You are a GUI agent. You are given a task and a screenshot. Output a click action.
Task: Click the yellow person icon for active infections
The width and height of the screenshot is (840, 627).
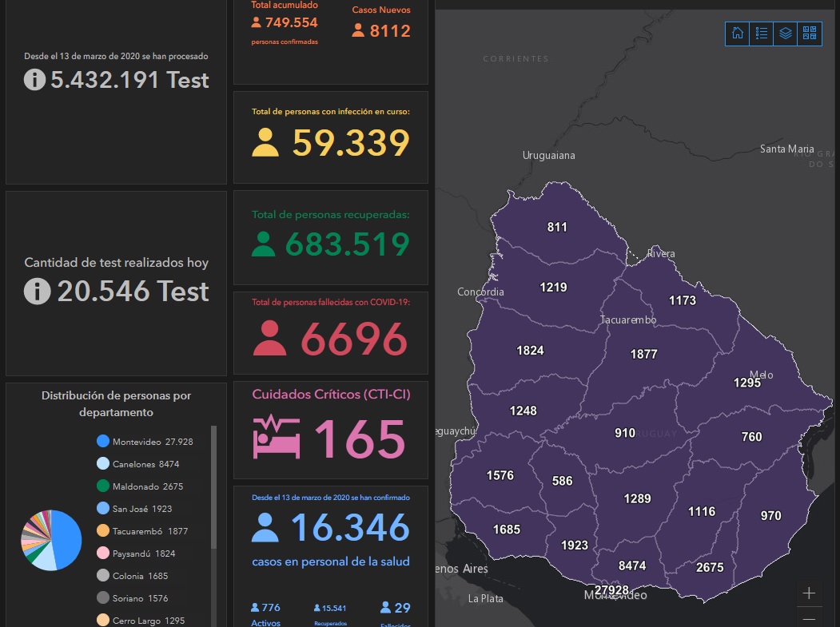coord(265,143)
